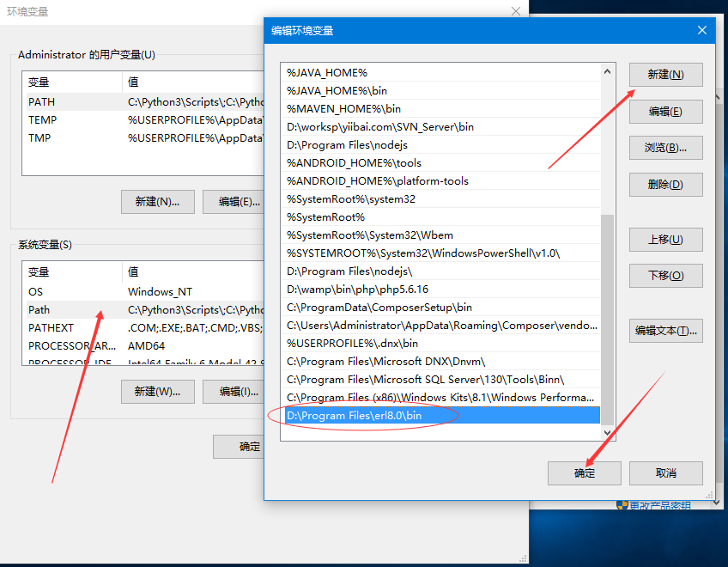The width and height of the screenshot is (728, 567).
Task: Click AMD64 value in system variables
Action: tap(146, 346)
